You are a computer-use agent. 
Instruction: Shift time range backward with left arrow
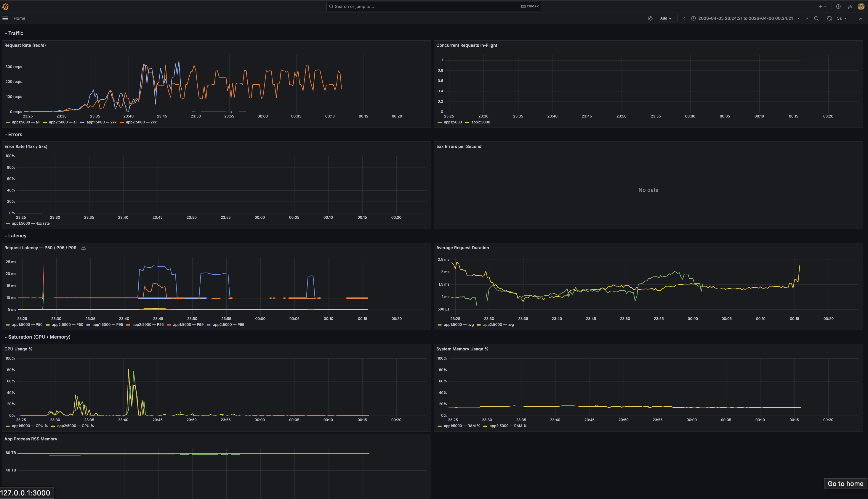[684, 19]
